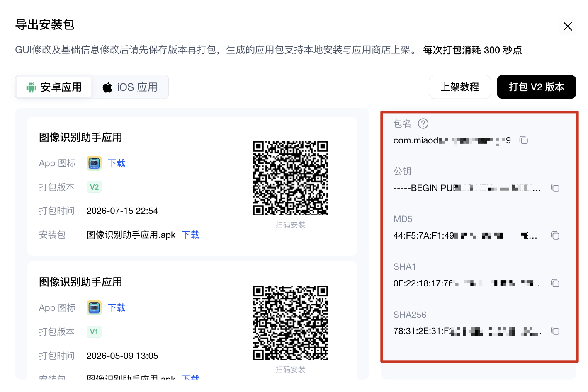Switch to the 安卓应用 tab
This screenshot has height=392, width=588.
click(x=54, y=87)
